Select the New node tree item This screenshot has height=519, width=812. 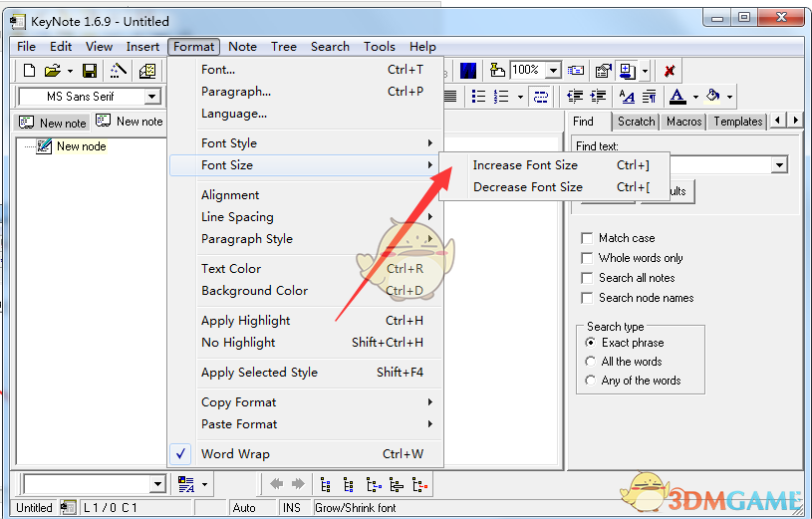82,146
